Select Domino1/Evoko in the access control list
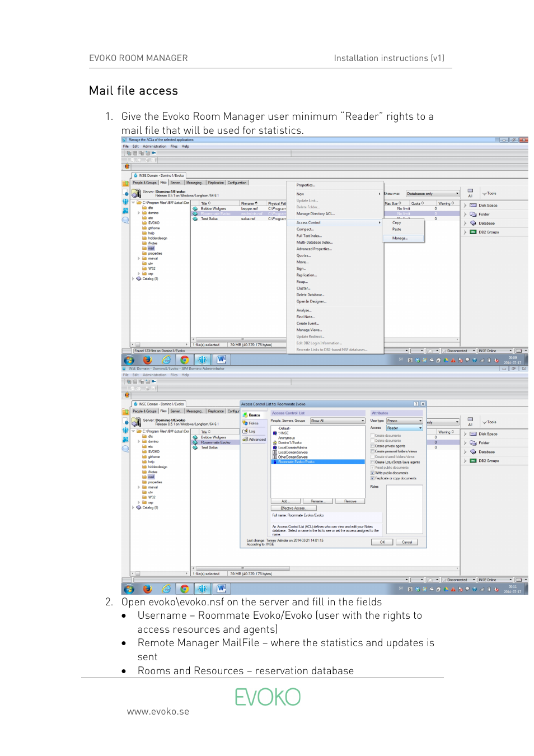534x756 pixels. click(x=290, y=442)
